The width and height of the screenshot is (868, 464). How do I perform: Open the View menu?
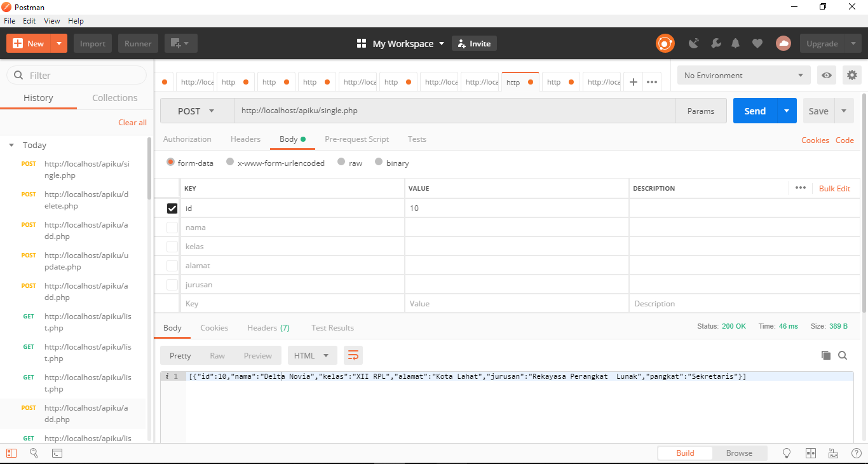click(52, 21)
